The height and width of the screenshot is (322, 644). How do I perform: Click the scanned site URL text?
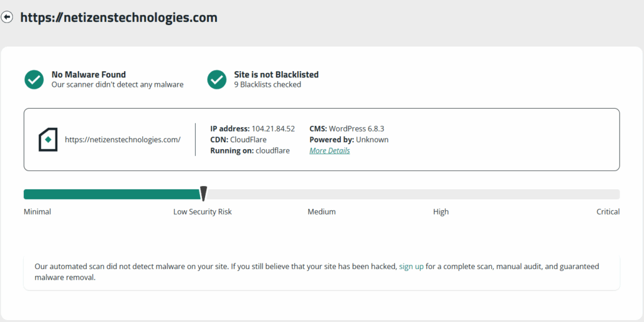123,140
